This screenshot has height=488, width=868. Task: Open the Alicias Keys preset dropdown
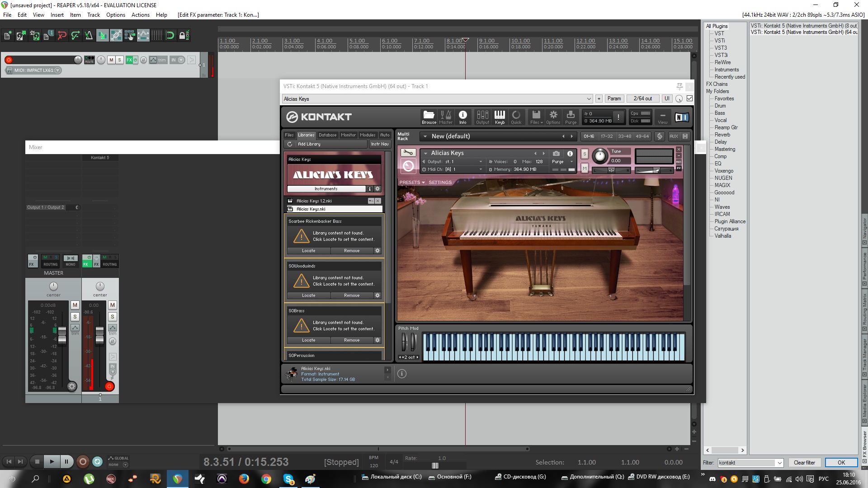point(589,99)
